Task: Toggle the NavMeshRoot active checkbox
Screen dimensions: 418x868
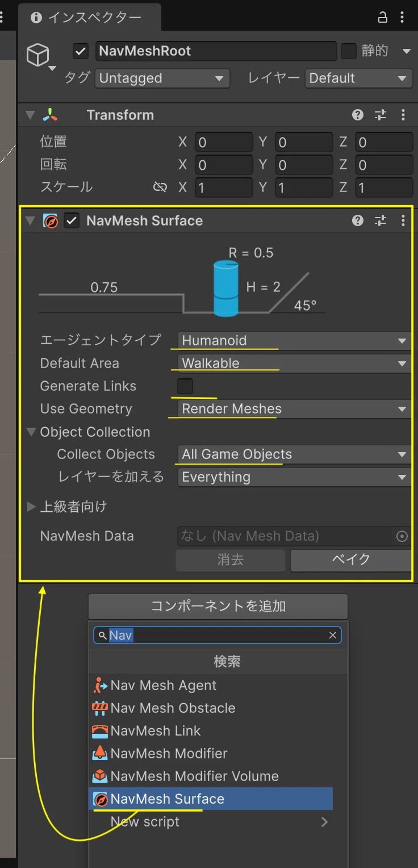Action: [81, 51]
